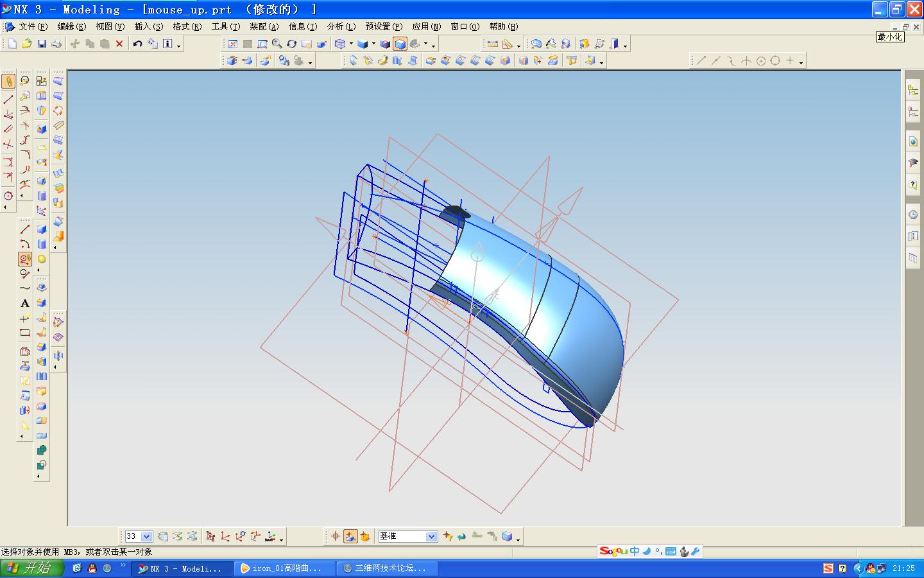924x578 pixels.
Task: Click the WCS rotate icon
Action: 240,536
